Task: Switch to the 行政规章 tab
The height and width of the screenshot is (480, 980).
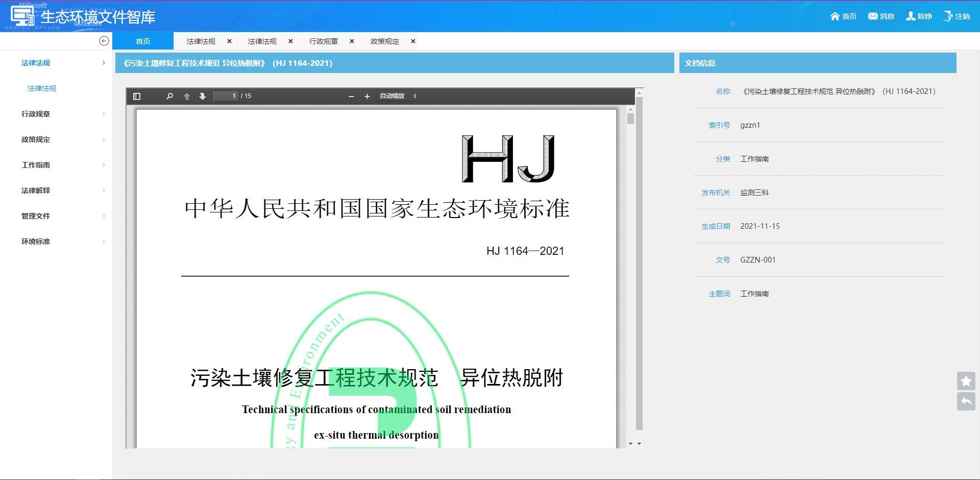Action: coord(324,41)
